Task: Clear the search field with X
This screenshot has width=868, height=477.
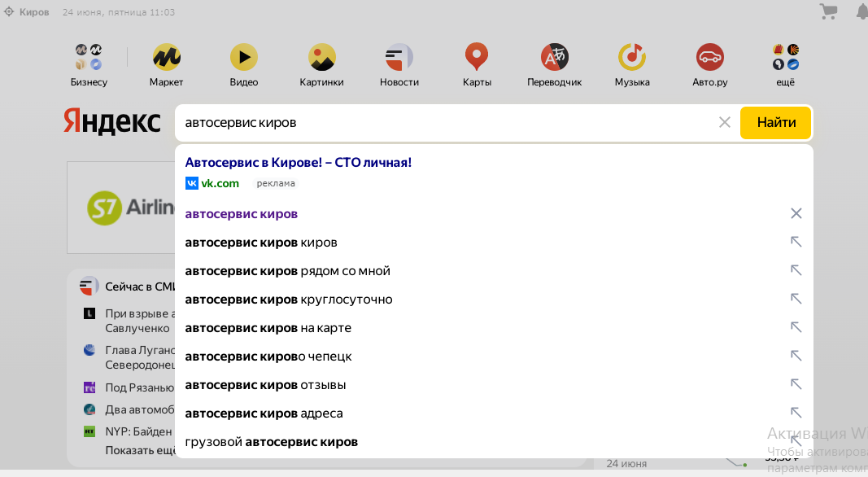Action: point(725,122)
